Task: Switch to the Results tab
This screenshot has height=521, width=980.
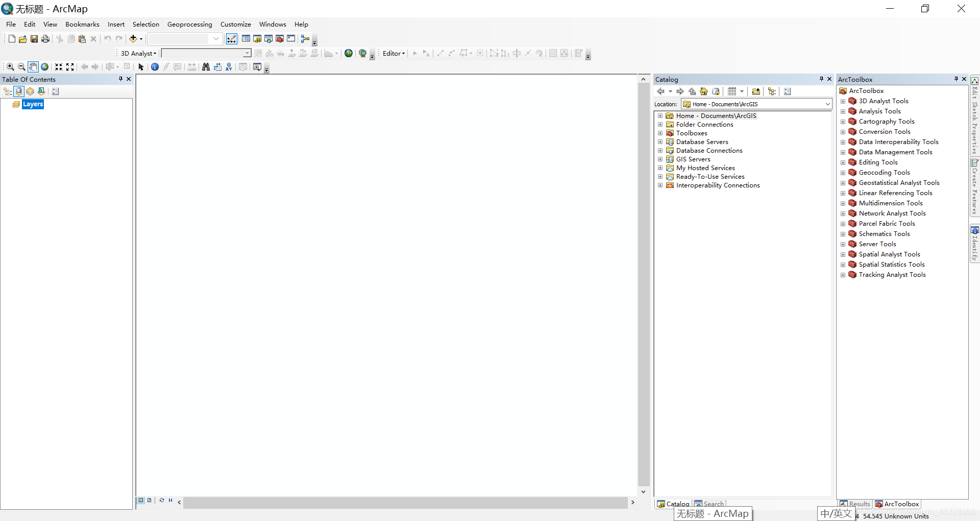Action: [855, 504]
